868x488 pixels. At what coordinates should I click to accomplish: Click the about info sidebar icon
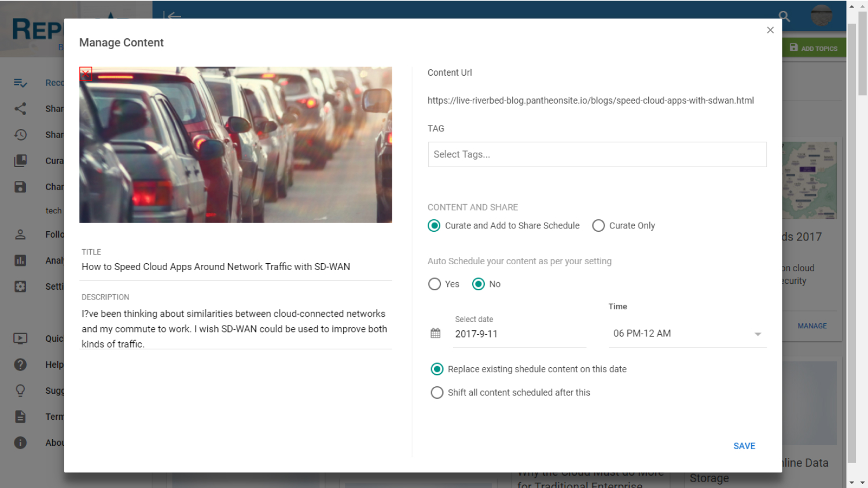point(20,442)
